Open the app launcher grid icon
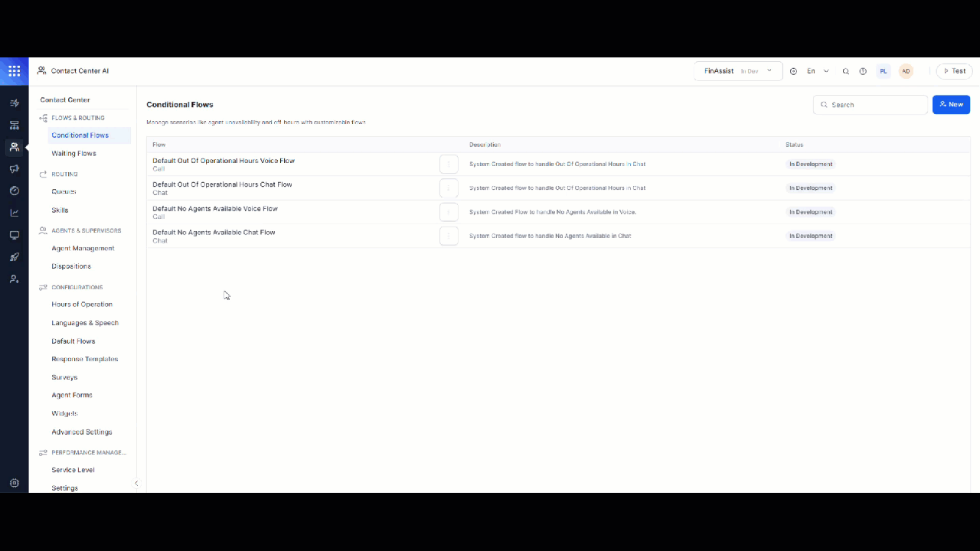 (x=14, y=71)
